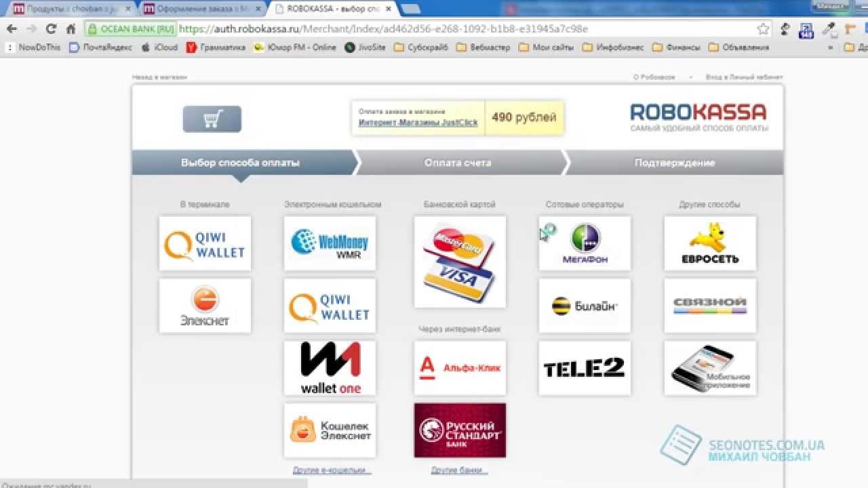Click the Сотовые операторы heading

coord(585,204)
